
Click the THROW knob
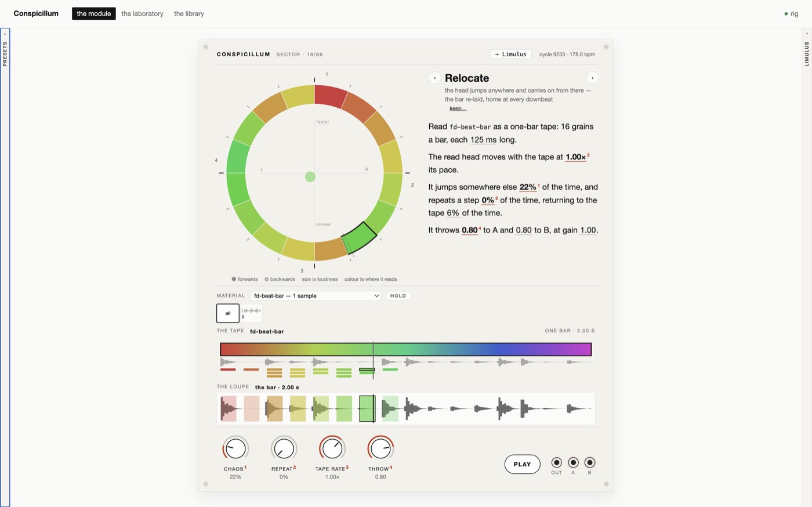pos(380,448)
